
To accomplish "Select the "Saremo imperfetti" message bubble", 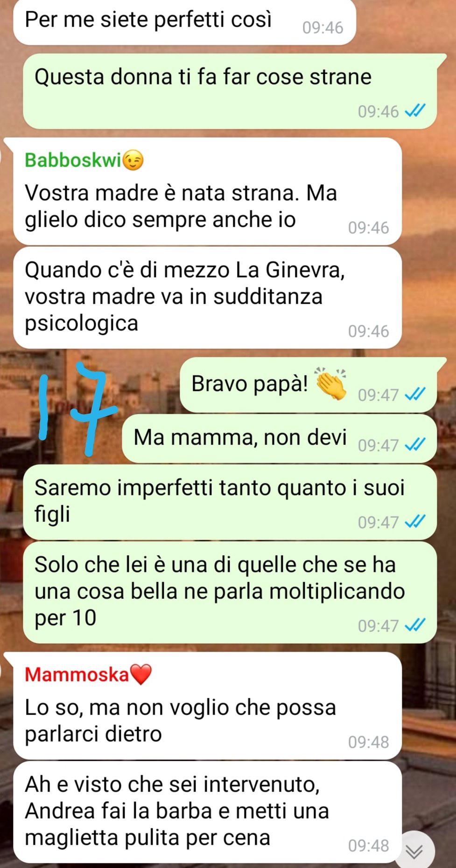I will coord(230,502).
